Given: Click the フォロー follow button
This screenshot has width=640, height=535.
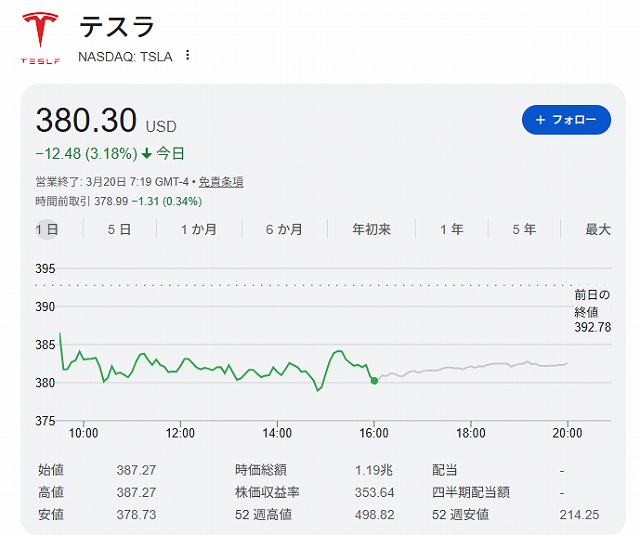Looking at the screenshot, I should coord(566,120).
